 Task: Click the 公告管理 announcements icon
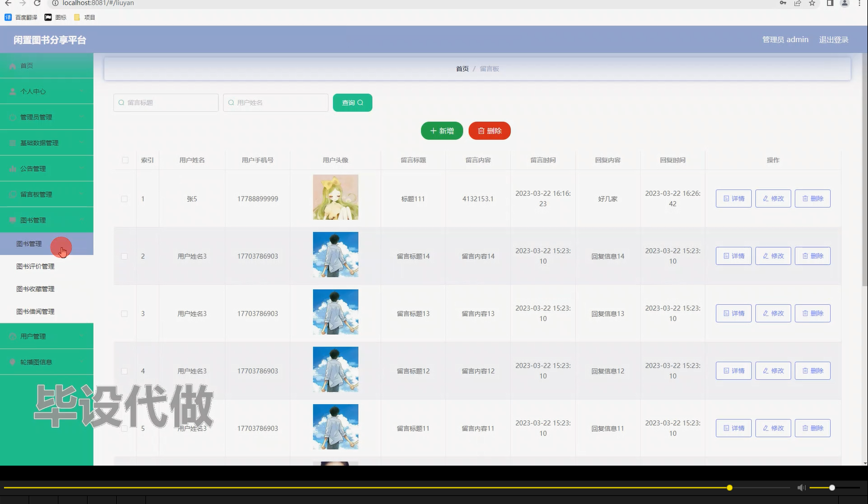pyautogui.click(x=12, y=168)
